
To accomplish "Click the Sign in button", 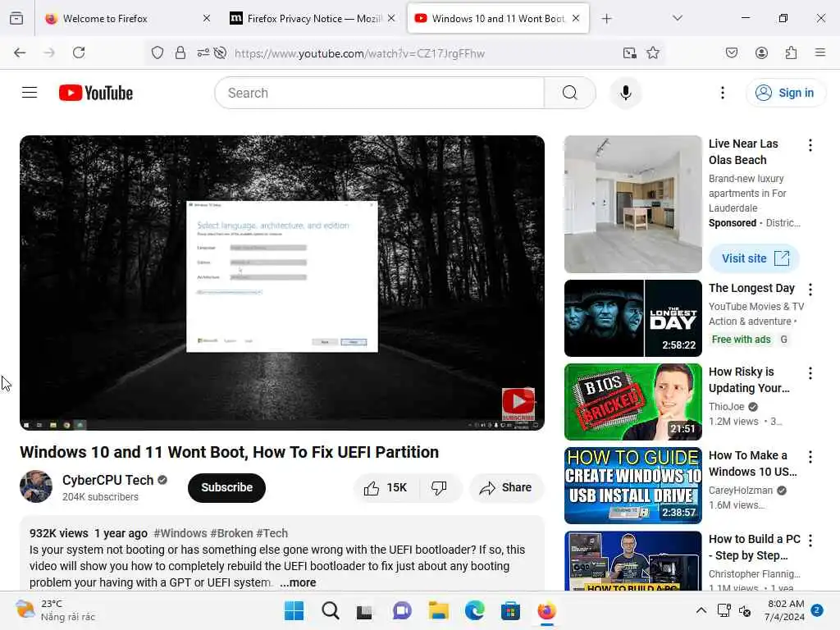I will [785, 93].
